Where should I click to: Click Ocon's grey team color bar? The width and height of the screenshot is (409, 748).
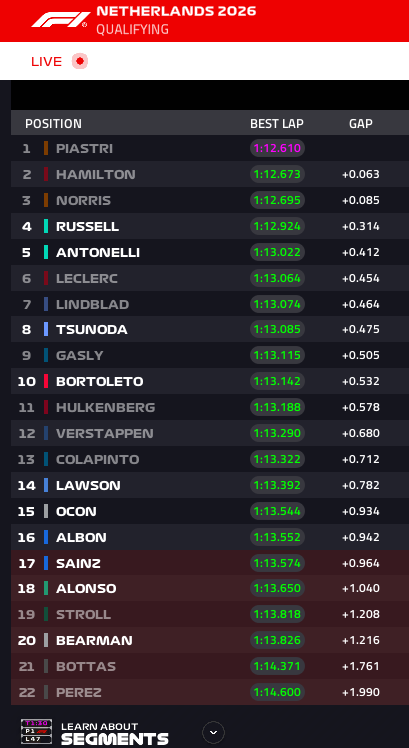pos(46,511)
